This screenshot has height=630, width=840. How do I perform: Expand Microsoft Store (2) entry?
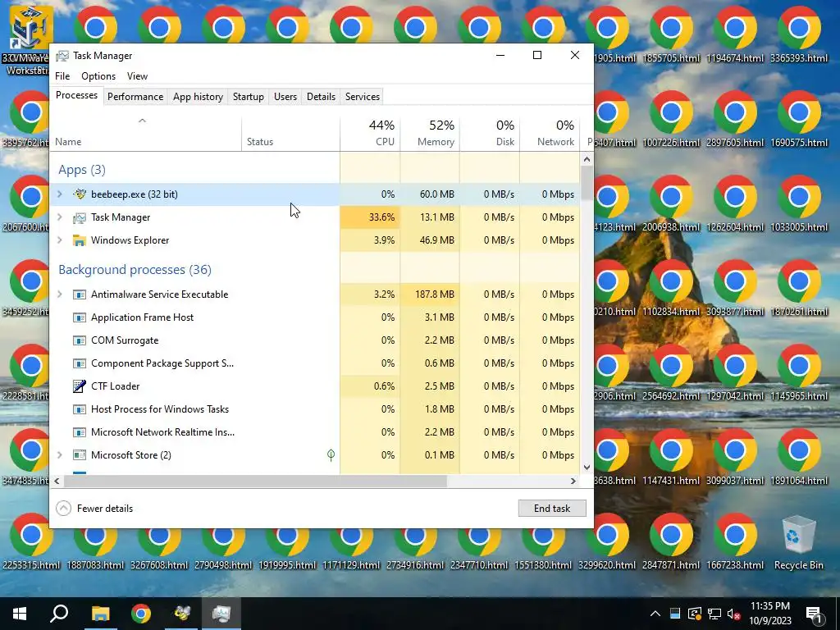pos(60,454)
